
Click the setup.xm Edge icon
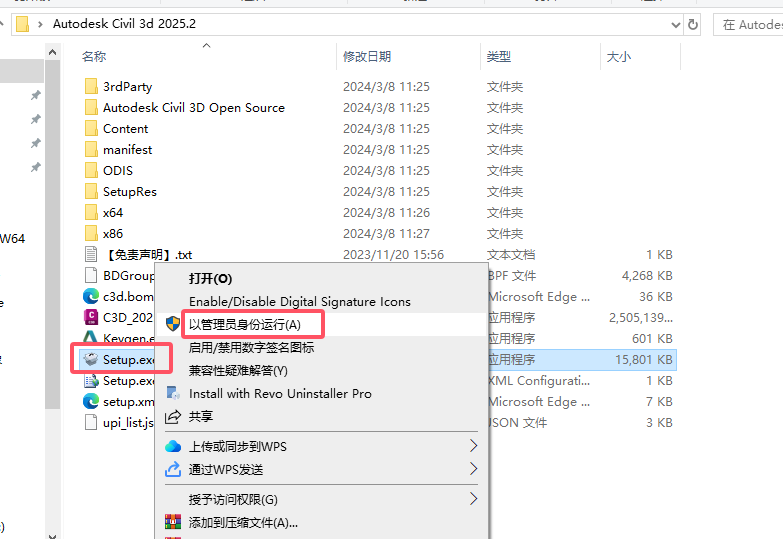click(x=91, y=401)
